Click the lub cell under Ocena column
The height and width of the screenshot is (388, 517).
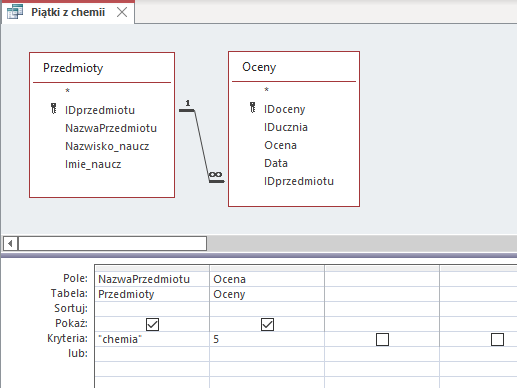[267, 354]
